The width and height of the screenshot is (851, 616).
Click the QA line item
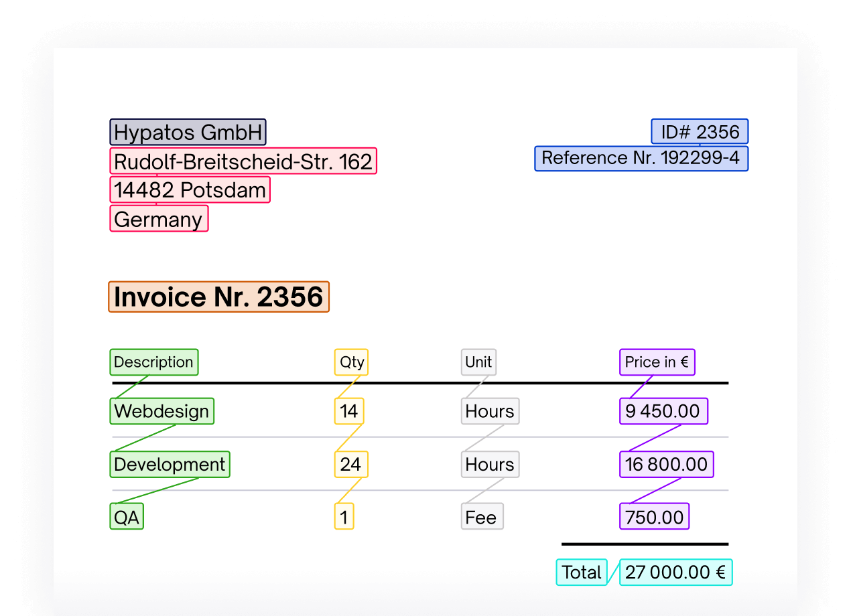click(x=127, y=516)
